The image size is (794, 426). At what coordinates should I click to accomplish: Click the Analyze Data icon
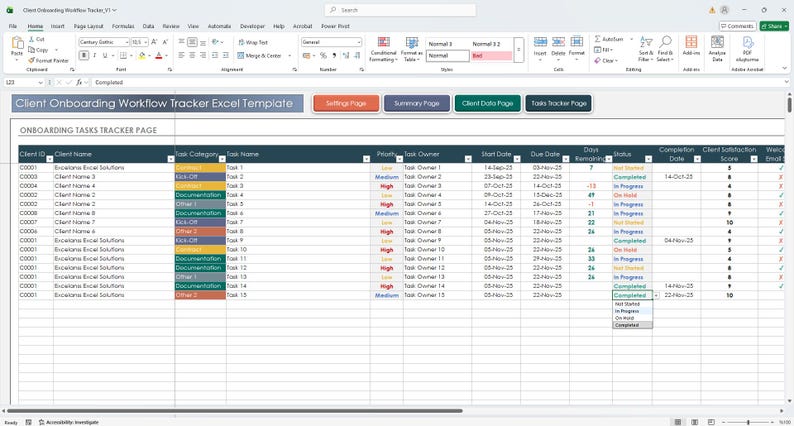pyautogui.click(x=717, y=42)
